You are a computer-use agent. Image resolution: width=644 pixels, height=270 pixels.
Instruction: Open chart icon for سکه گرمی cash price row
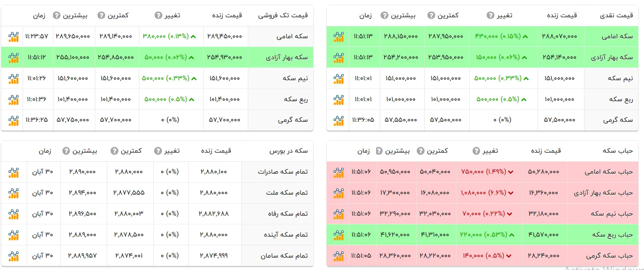pyautogui.click(x=339, y=121)
